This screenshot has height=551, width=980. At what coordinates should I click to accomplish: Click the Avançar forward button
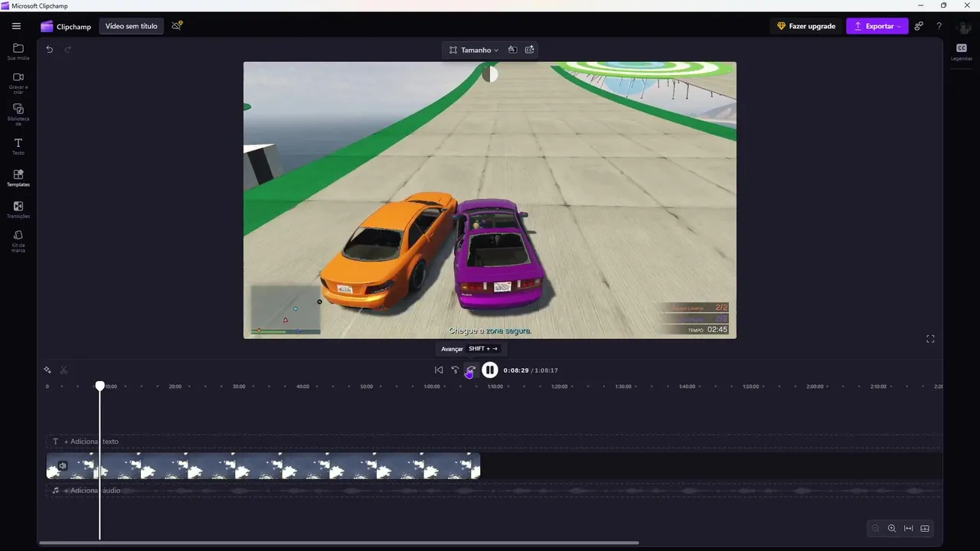tap(471, 370)
